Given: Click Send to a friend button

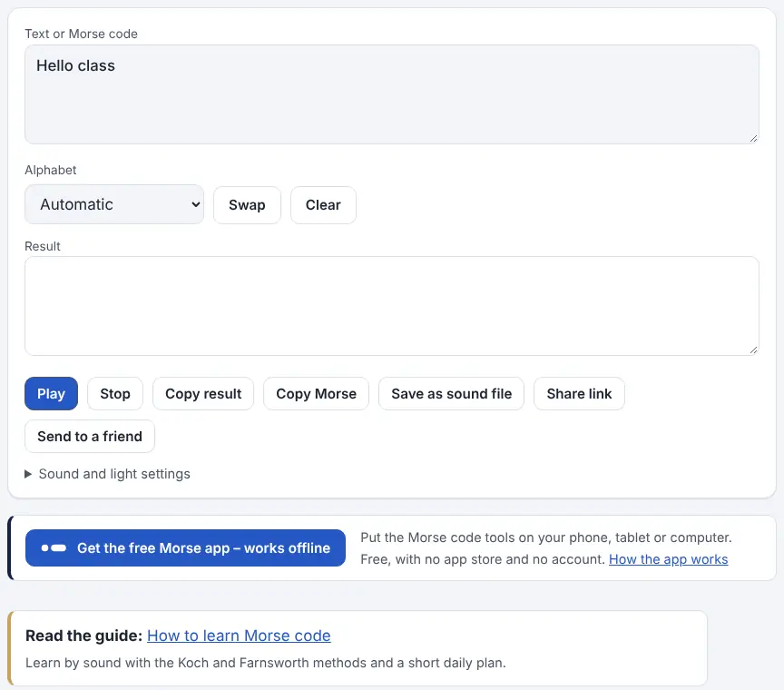Looking at the screenshot, I should point(90,437).
